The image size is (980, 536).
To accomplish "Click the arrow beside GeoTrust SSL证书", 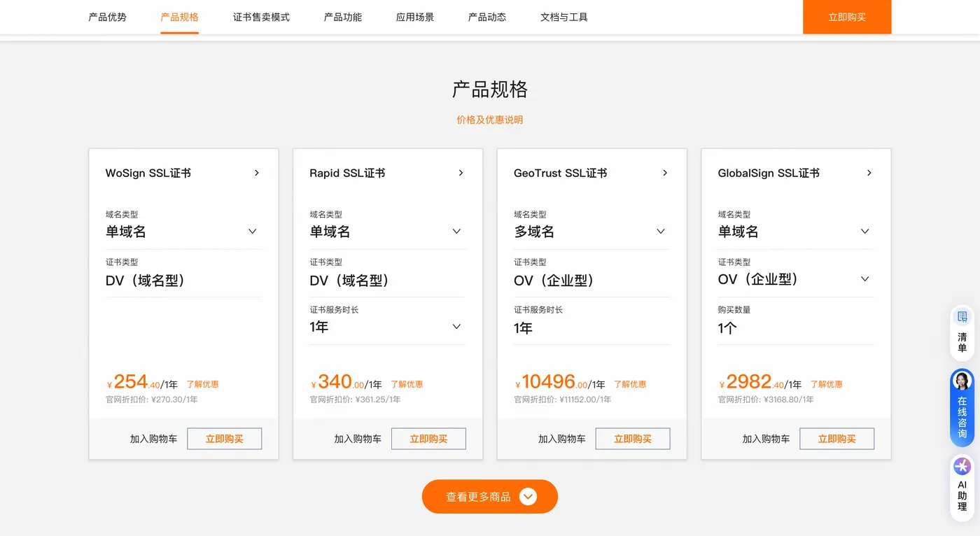I will 665,173.
